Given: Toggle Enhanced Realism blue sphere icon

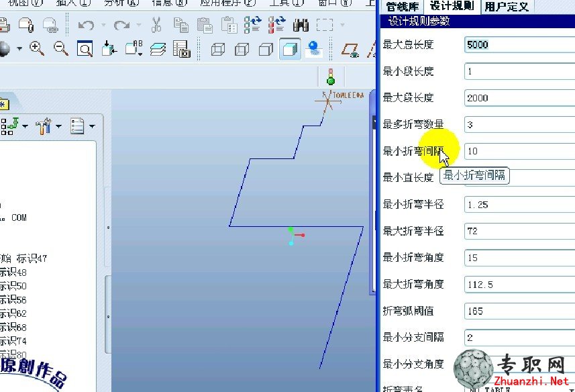Looking at the screenshot, I should pyautogui.click(x=313, y=48).
